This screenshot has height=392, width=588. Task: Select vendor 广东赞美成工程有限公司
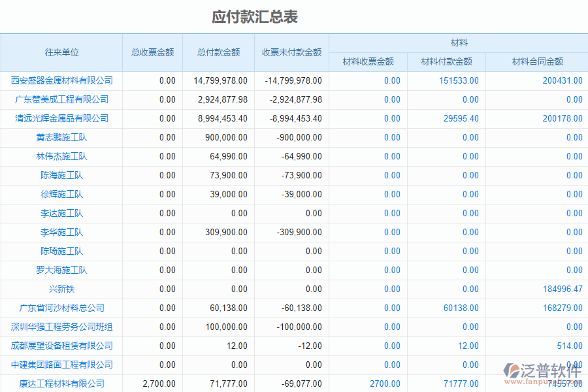tap(61, 99)
